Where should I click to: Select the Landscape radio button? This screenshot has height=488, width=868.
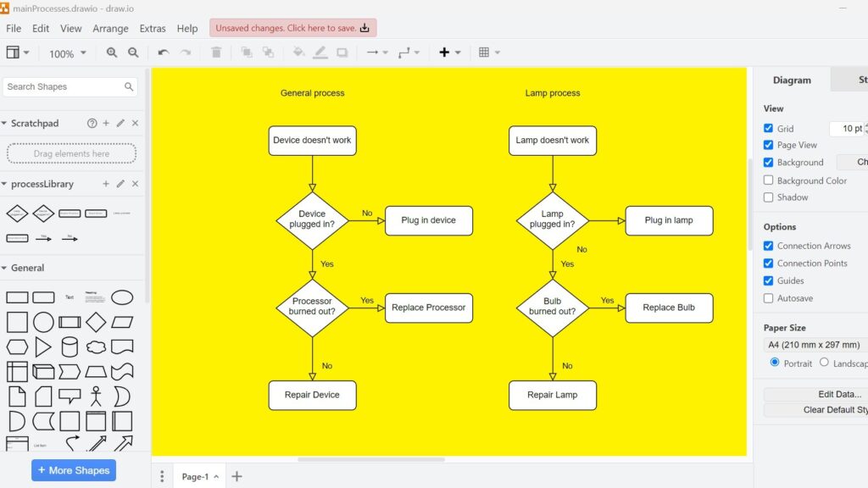[824, 363]
